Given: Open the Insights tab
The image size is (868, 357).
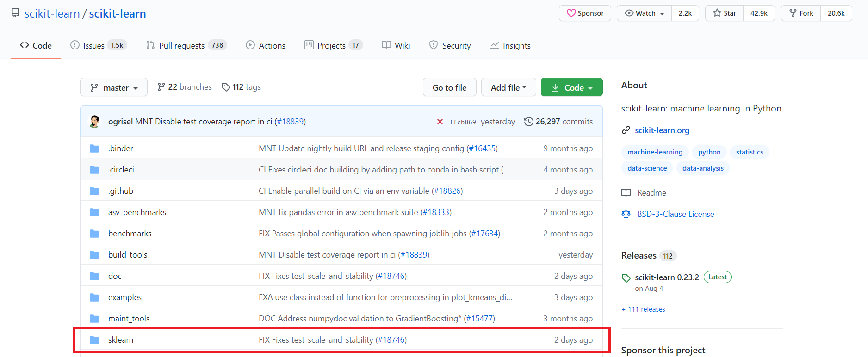Looking at the screenshot, I should click(x=510, y=45).
